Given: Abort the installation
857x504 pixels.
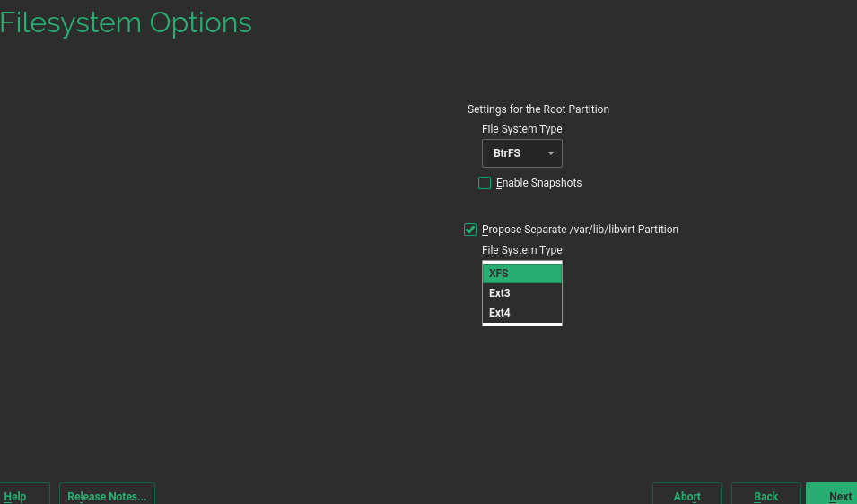Looking at the screenshot, I should tap(686, 495).
